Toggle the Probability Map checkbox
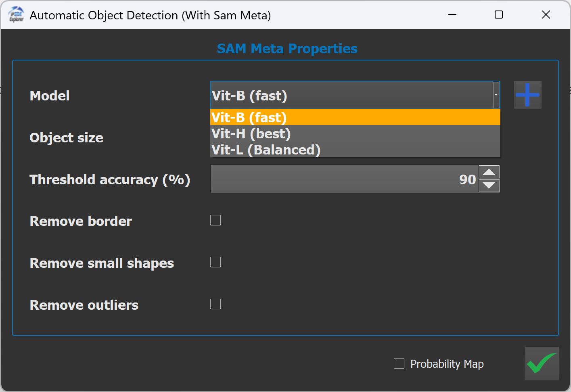 click(399, 363)
